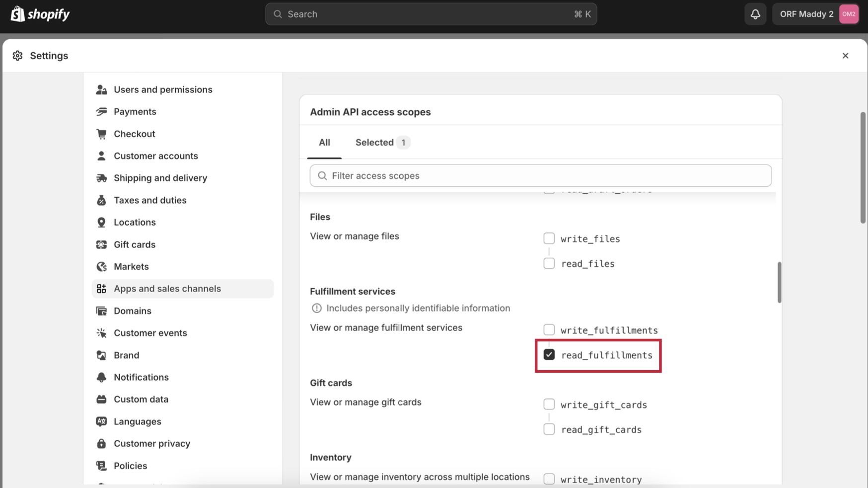Switch to the Selected tab
This screenshot has height=488, width=868.
[x=382, y=143]
